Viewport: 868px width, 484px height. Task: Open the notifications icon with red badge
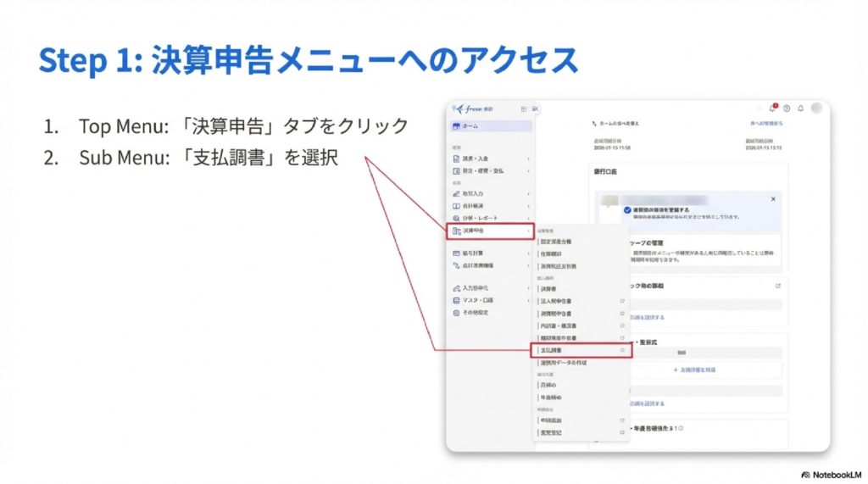pos(772,108)
